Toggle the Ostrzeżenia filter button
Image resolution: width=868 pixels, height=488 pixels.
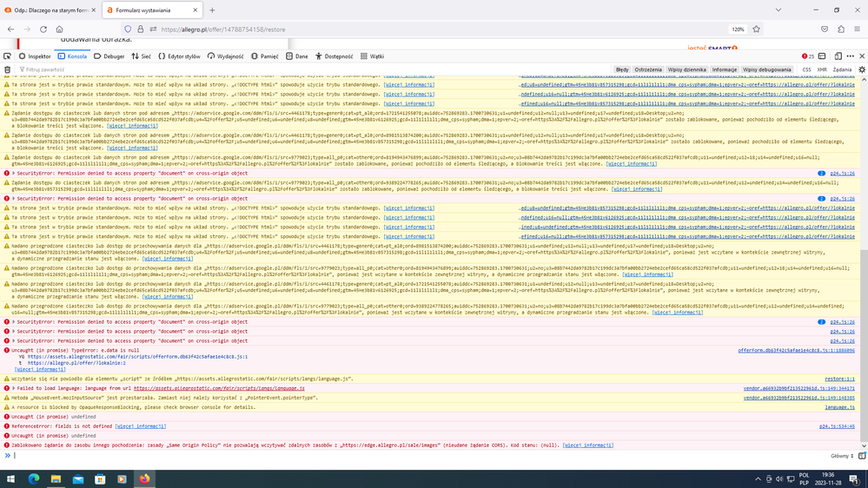(x=648, y=69)
